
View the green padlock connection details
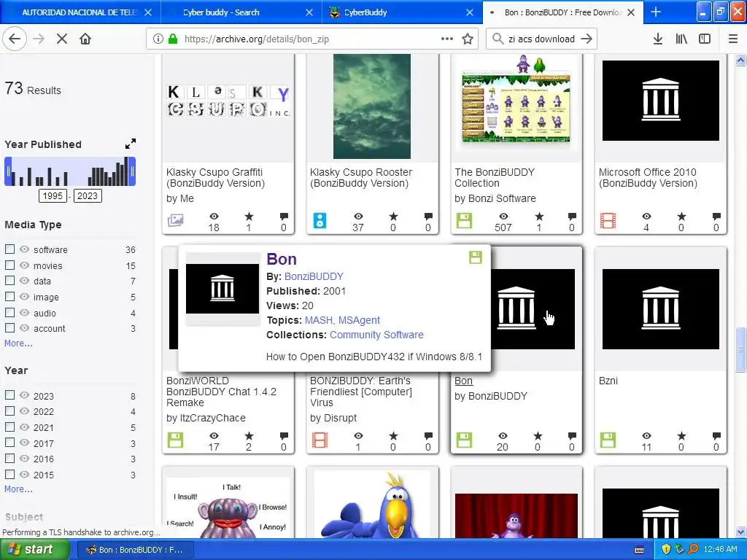click(x=172, y=39)
